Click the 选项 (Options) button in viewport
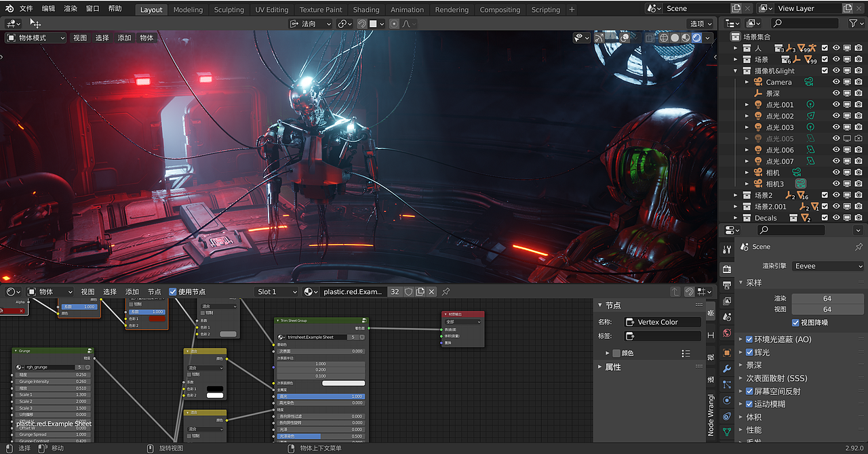 (x=701, y=24)
